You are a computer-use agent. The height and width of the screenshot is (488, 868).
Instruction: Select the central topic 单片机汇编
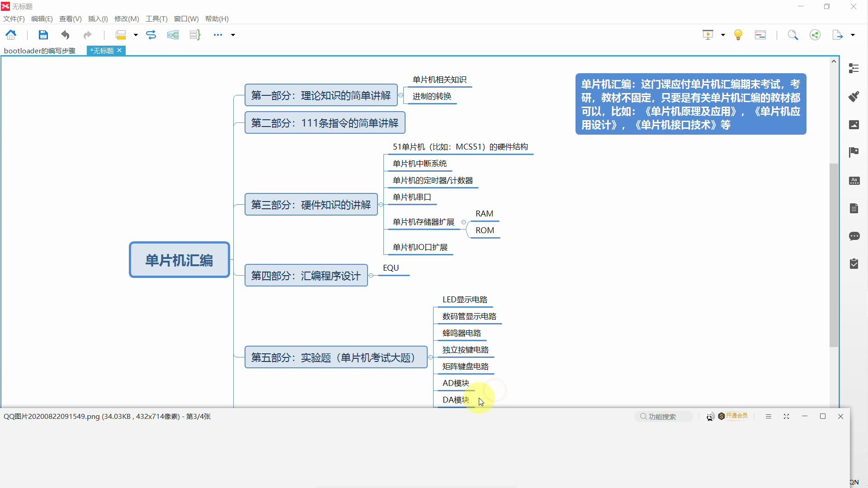pos(179,260)
